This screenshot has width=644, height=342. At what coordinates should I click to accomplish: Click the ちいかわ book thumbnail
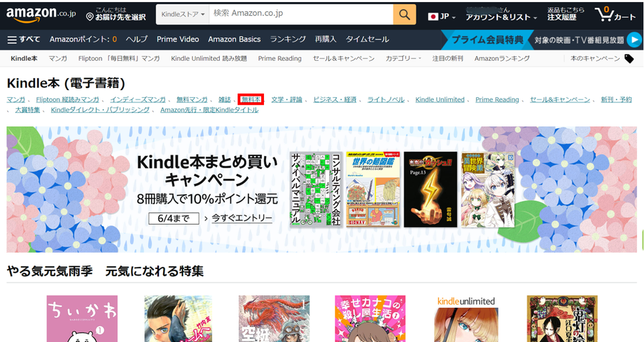point(82,318)
